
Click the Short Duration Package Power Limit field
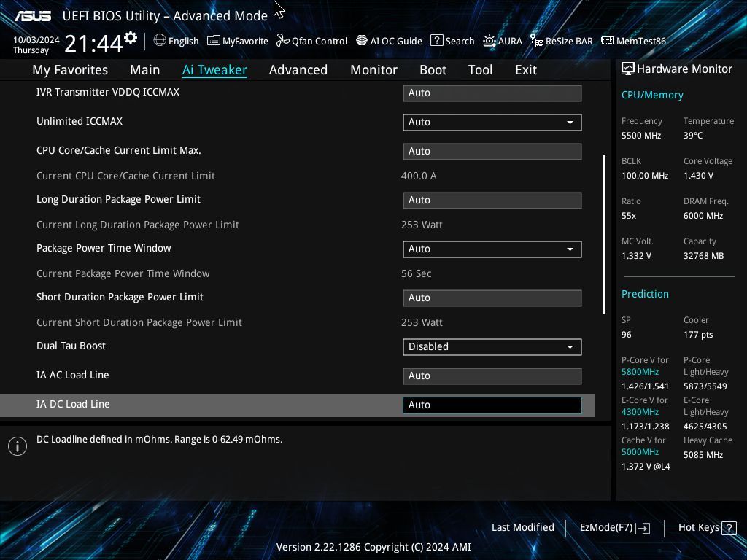click(x=492, y=298)
